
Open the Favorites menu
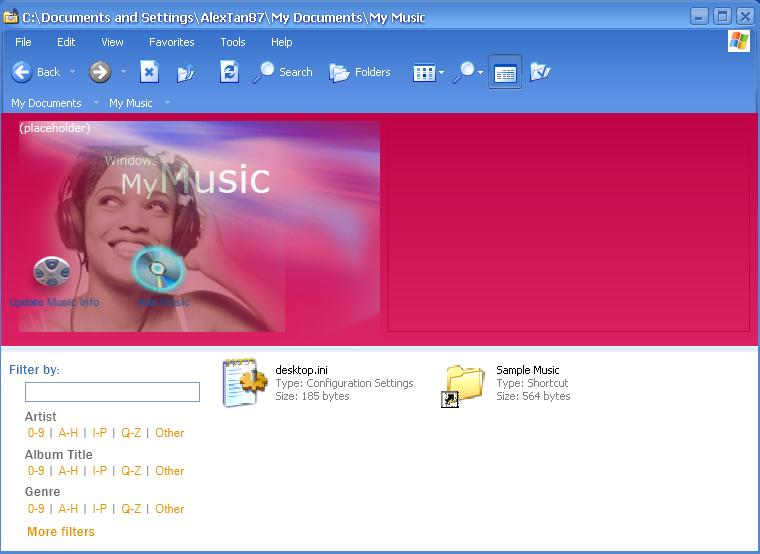172,42
